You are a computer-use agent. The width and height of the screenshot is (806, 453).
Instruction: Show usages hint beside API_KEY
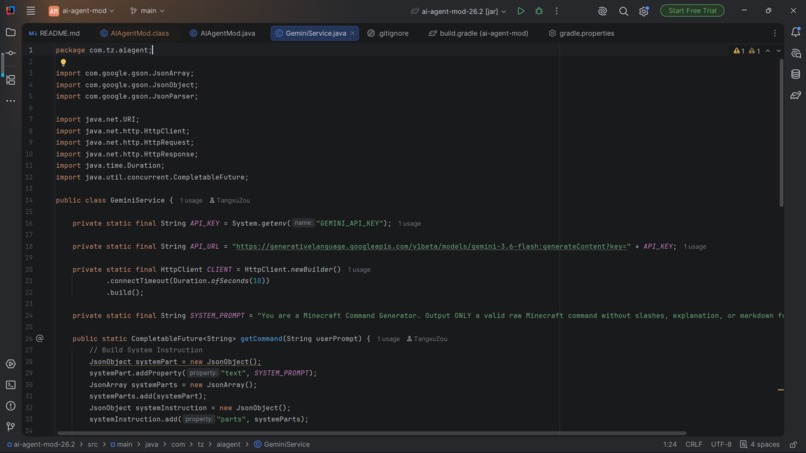[x=409, y=224]
